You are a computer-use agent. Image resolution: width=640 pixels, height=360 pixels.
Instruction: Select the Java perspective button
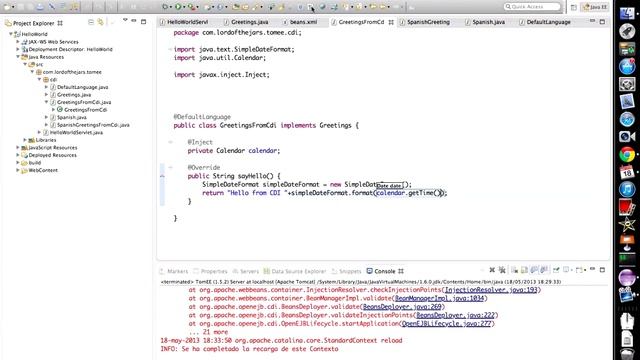point(595,7)
